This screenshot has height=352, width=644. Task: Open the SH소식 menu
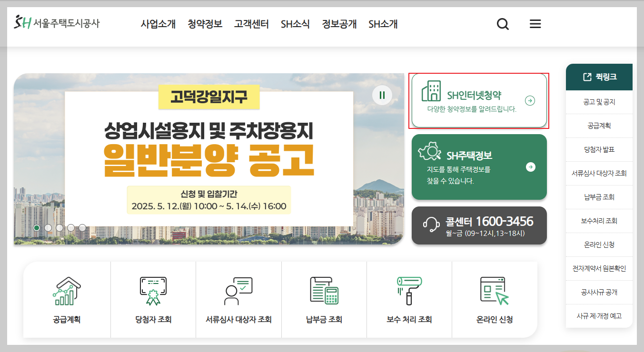(295, 24)
